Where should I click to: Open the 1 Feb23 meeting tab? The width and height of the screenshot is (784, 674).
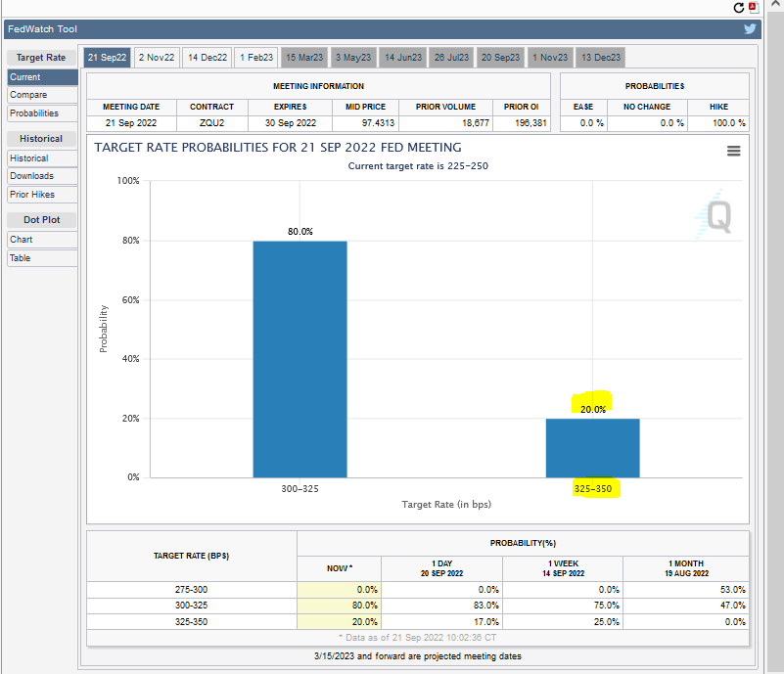[x=256, y=58]
